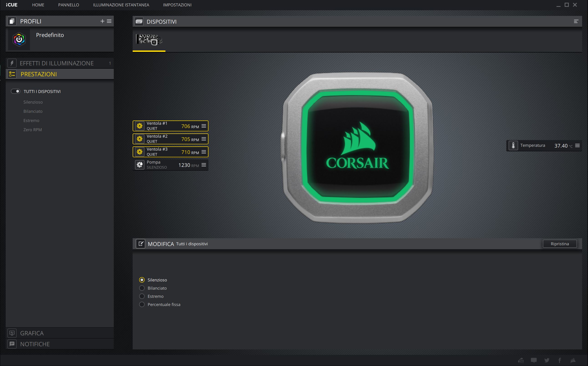
Task: Click the Modifica edit icon
Action: (141, 244)
